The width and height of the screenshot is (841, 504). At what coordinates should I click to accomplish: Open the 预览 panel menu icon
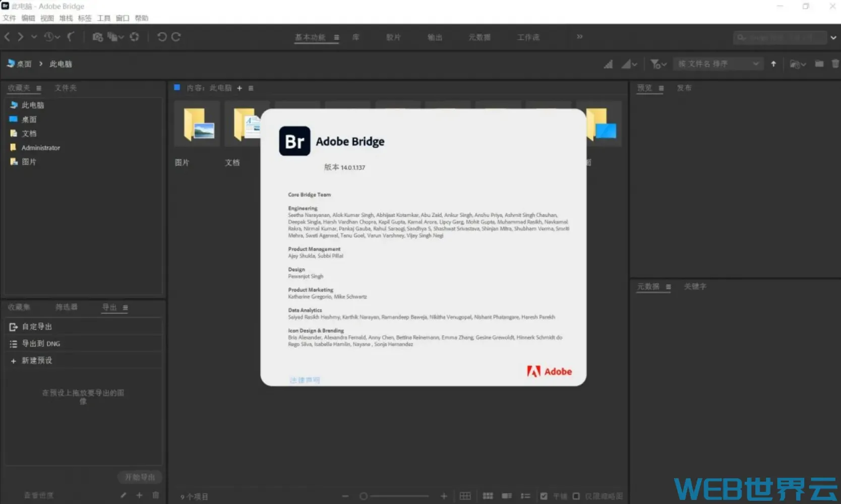661,88
